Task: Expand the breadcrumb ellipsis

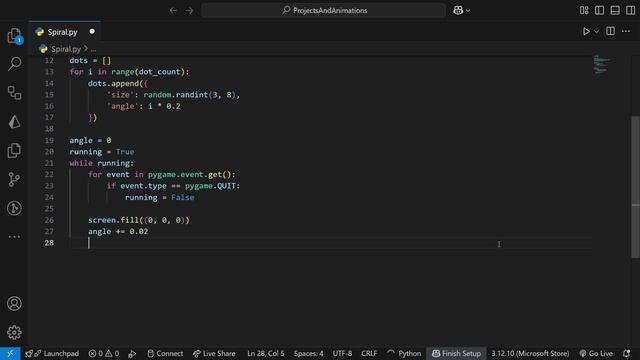Action: pos(93,49)
